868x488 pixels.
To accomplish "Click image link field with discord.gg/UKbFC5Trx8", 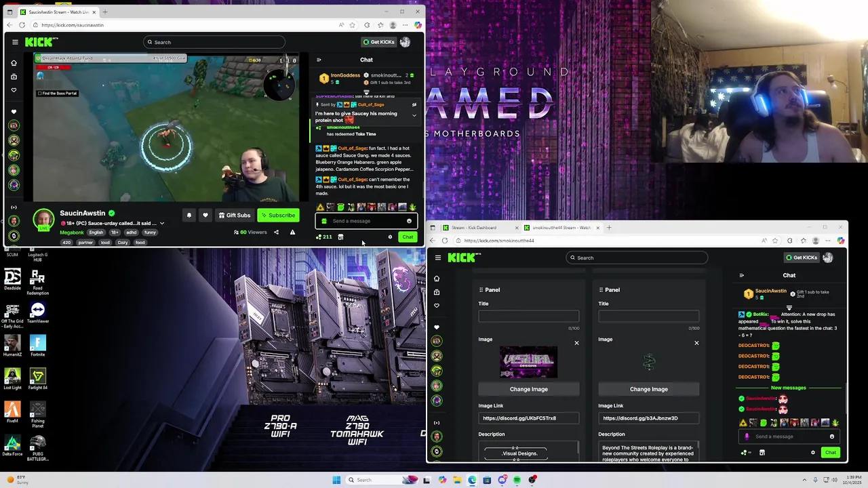I will [x=529, y=418].
